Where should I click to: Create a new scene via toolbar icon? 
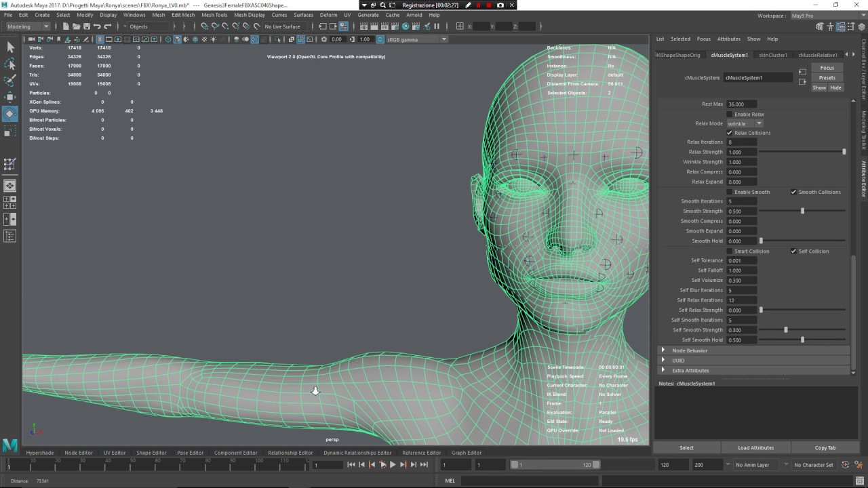(66, 26)
